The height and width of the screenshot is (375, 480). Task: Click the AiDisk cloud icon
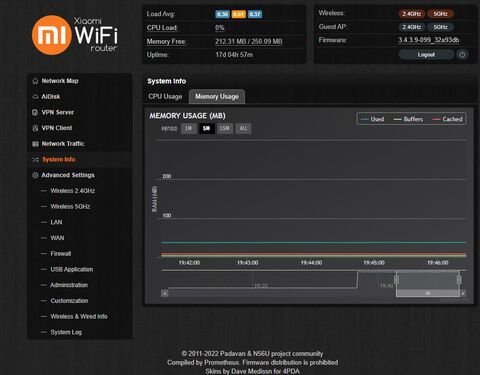35,97
